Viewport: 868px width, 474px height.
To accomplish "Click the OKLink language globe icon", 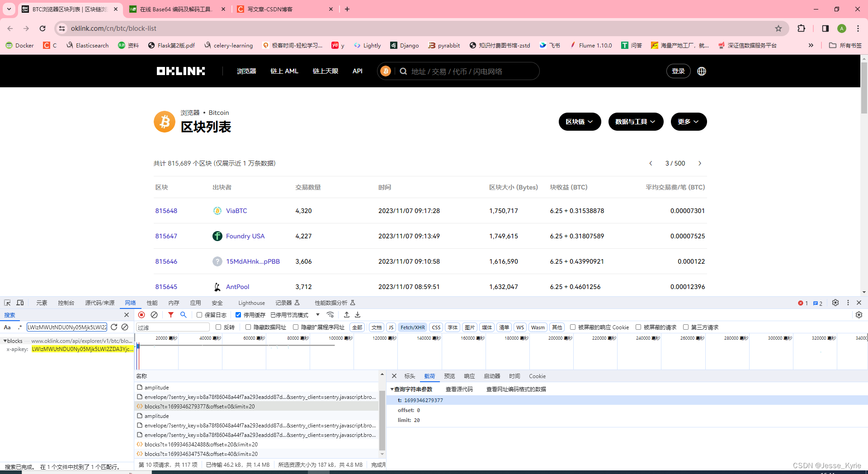I will click(702, 71).
